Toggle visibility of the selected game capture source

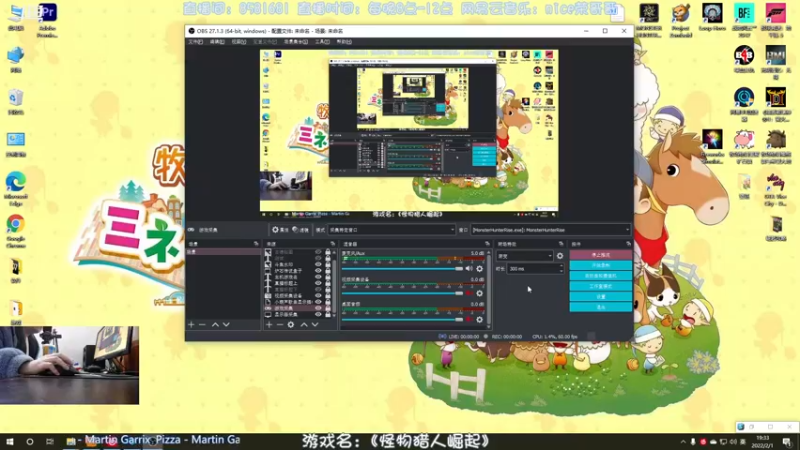[x=318, y=308]
